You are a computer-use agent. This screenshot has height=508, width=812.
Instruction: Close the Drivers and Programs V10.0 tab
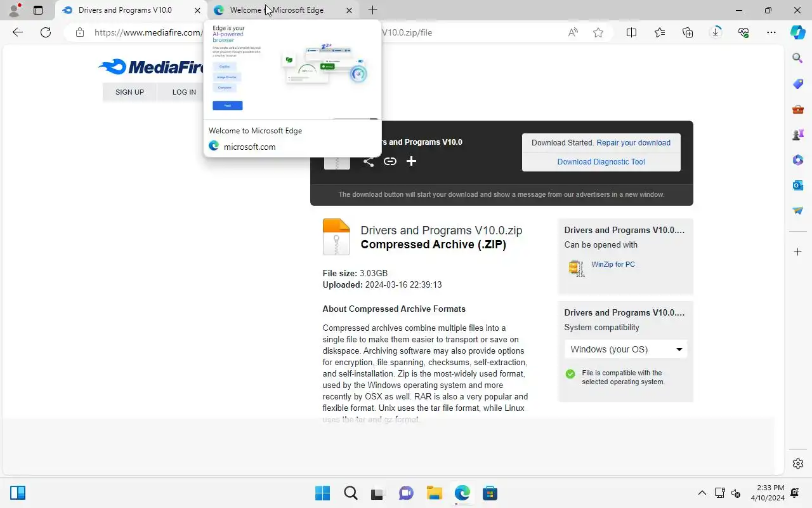pyautogui.click(x=197, y=10)
